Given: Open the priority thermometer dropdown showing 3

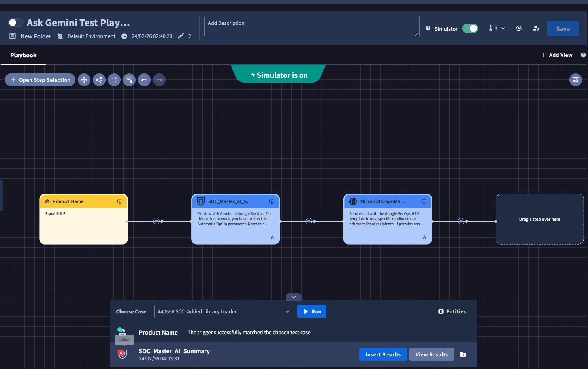Looking at the screenshot, I should pos(497,28).
